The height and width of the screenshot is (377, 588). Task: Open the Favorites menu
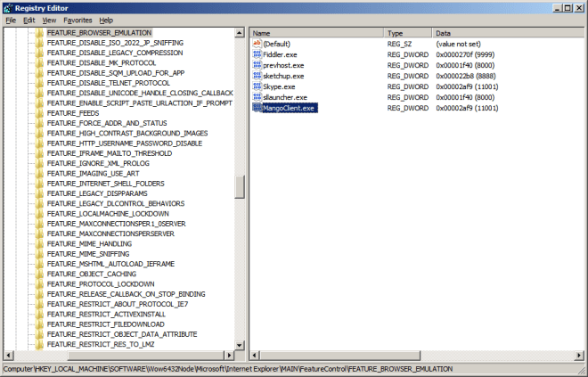(x=77, y=20)
